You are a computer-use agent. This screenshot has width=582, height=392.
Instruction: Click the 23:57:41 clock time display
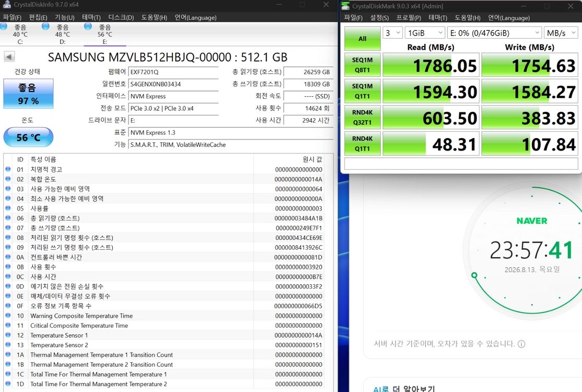click(531, 250)
